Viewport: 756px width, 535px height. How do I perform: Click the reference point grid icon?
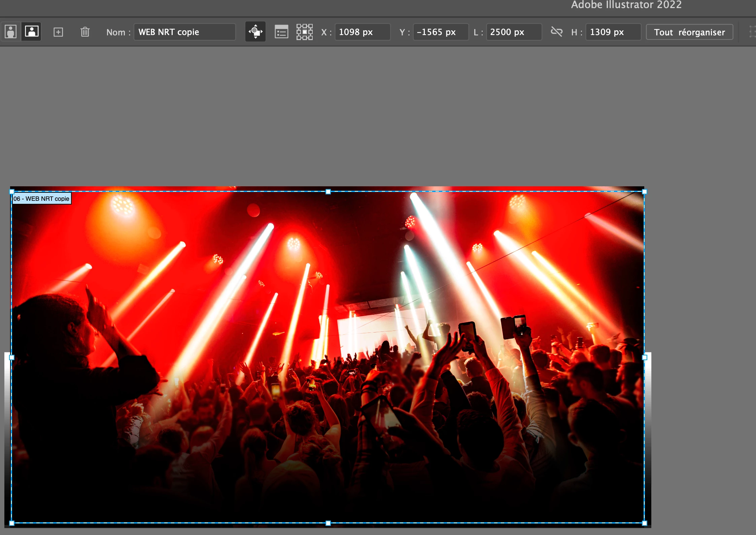304,32
